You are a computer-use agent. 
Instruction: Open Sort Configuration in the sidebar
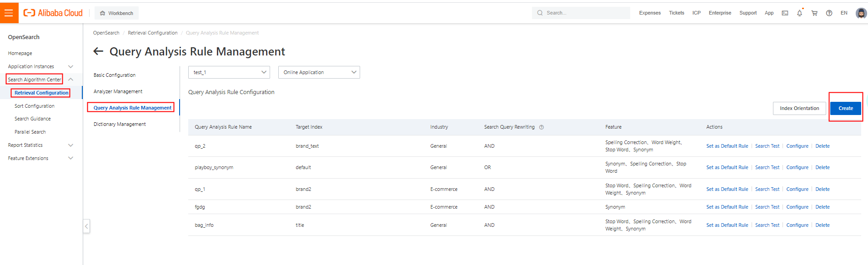(x=35, y=106)
